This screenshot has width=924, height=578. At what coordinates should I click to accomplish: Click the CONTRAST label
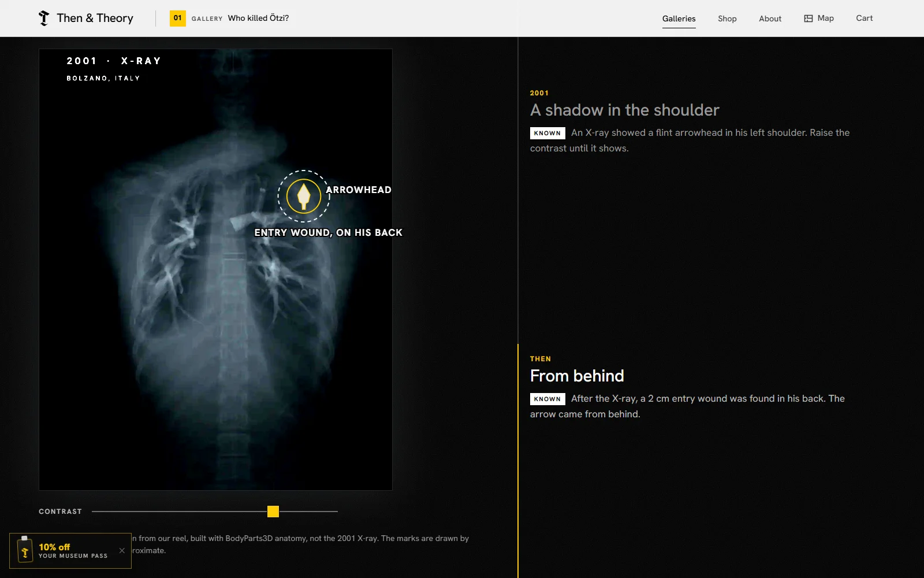(x=60, y=512)
